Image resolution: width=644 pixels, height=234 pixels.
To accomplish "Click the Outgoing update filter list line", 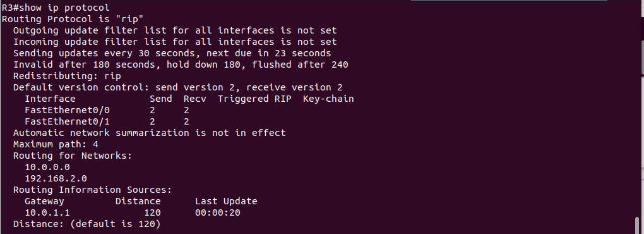I will (x=175, y=30).
